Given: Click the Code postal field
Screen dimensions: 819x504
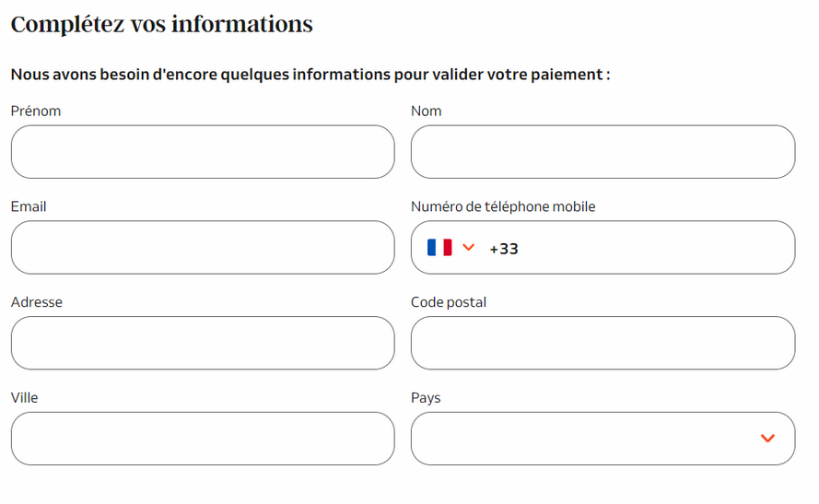Looking at the screenshot, I should coord(603,343).
